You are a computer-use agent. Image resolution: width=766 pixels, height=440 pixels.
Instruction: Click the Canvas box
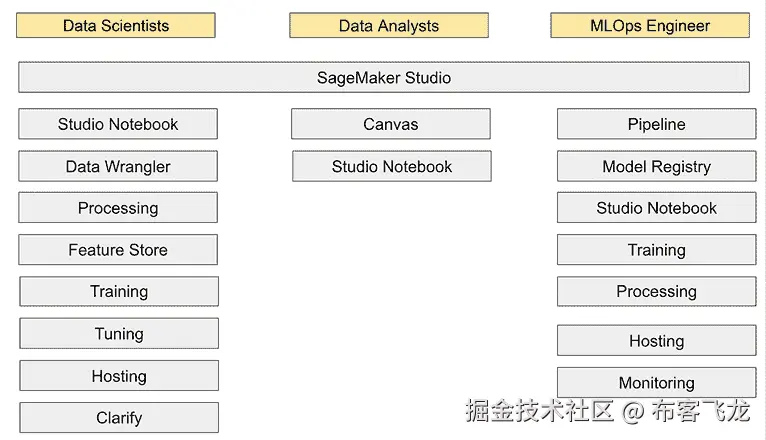(x=391, y=124)
